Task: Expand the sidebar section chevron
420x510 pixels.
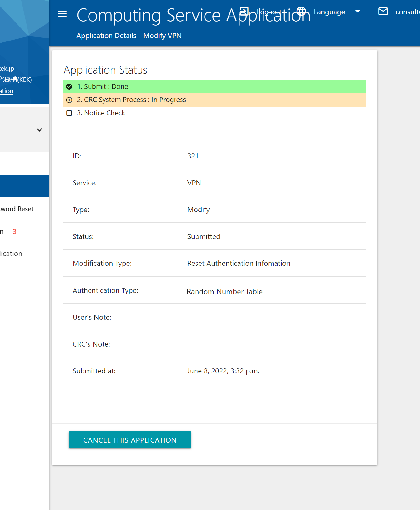Action: [x=39, y=130]
